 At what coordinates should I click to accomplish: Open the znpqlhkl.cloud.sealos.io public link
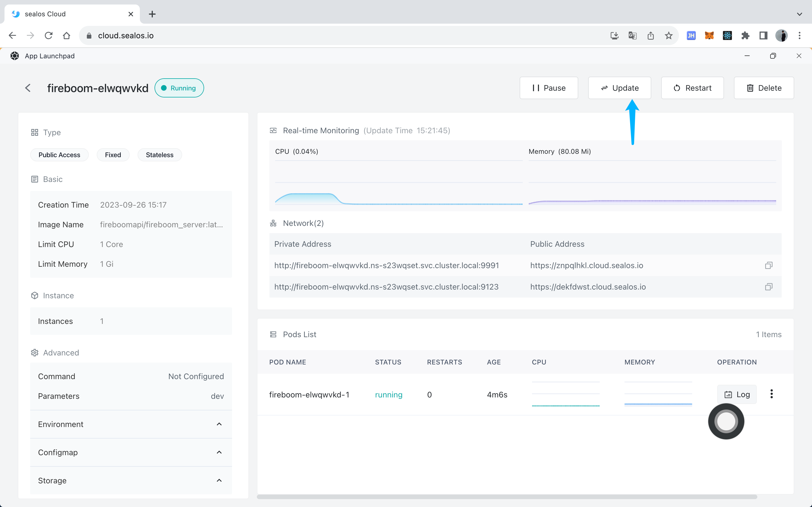pyautogui.click(x=586, y=266)
